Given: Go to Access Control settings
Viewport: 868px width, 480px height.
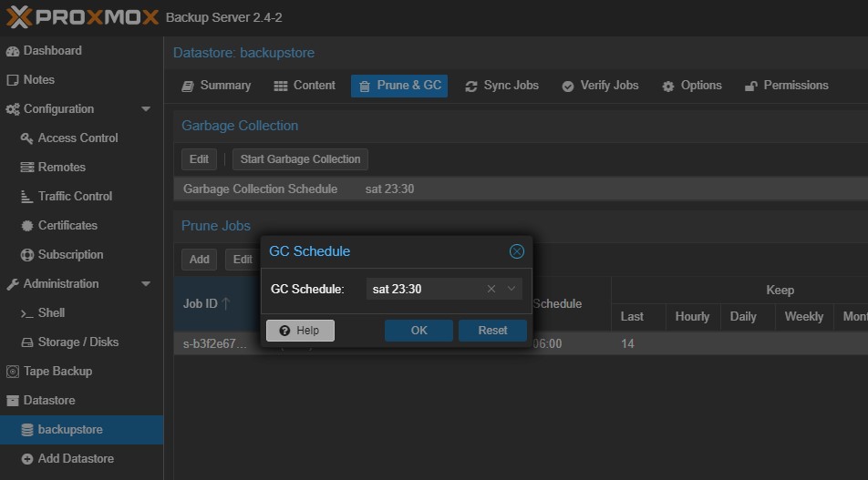Looking at the screenshot, I should click(77, 138).
